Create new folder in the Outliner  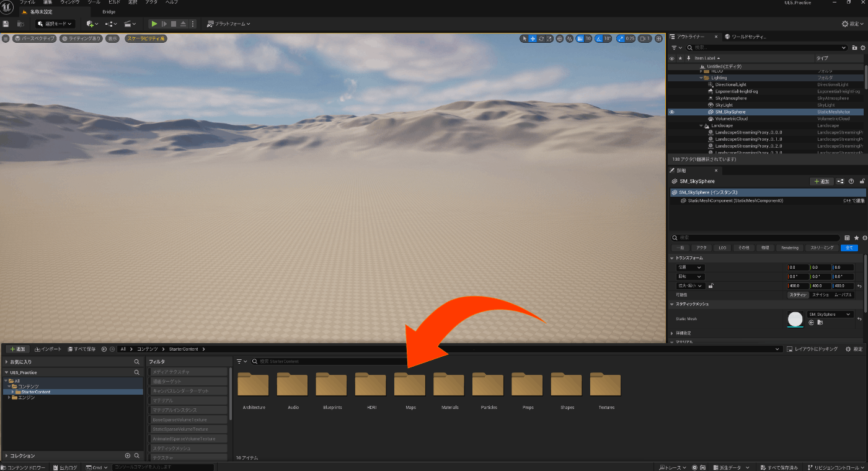point(855,48)
